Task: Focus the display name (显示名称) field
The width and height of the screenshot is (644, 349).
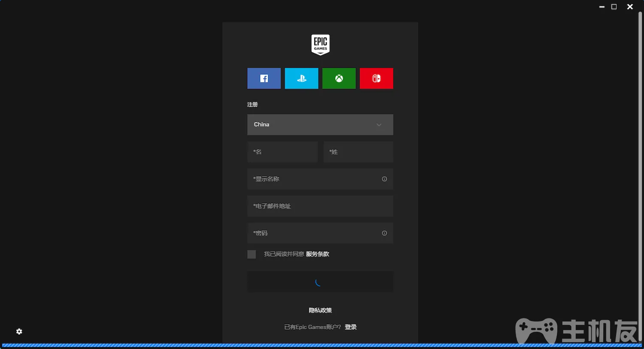Action: [320, 179]
